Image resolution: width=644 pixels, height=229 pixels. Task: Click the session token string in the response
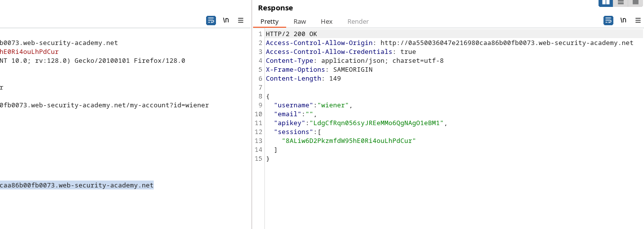348,141
